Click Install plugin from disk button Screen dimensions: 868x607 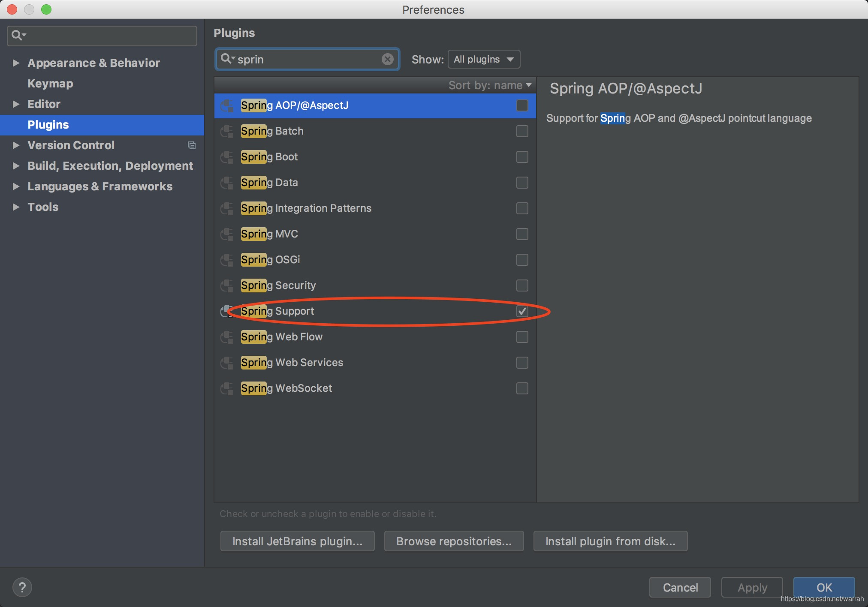[x=610, y=541]
